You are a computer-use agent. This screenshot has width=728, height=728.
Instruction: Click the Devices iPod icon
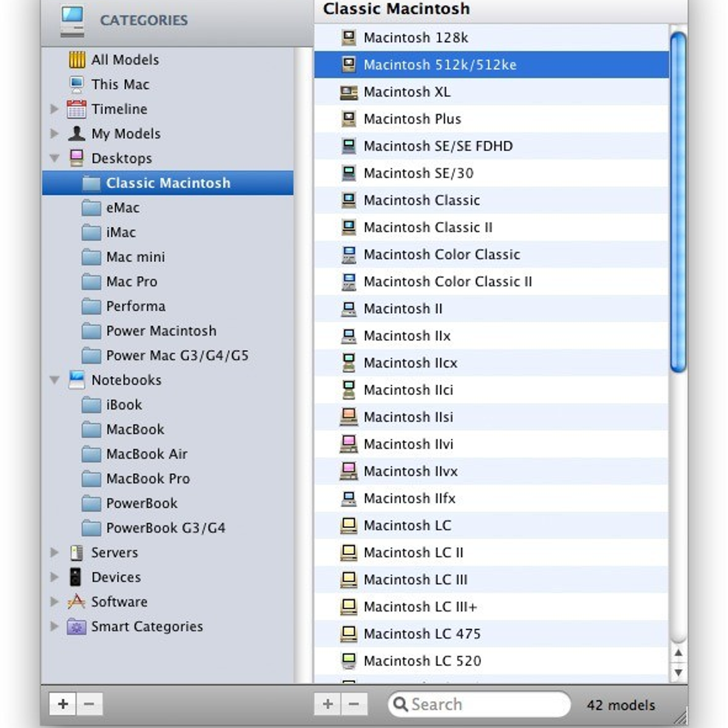pos(75,577)
